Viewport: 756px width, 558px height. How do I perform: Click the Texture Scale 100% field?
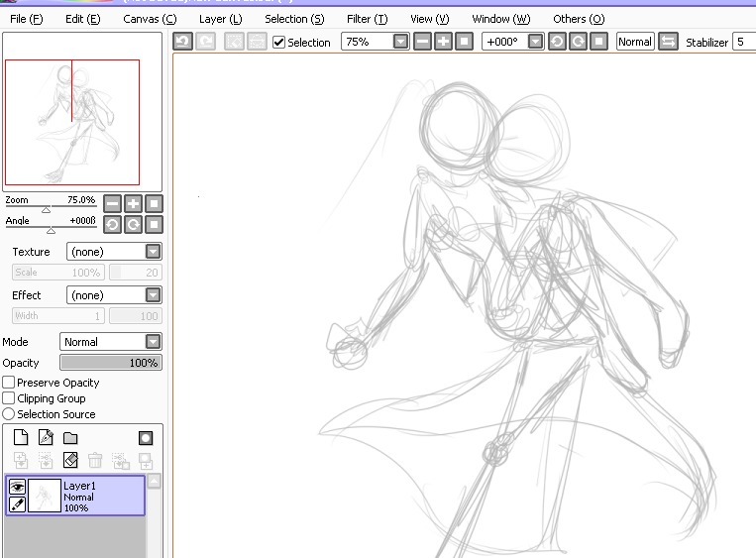[57, 272]
